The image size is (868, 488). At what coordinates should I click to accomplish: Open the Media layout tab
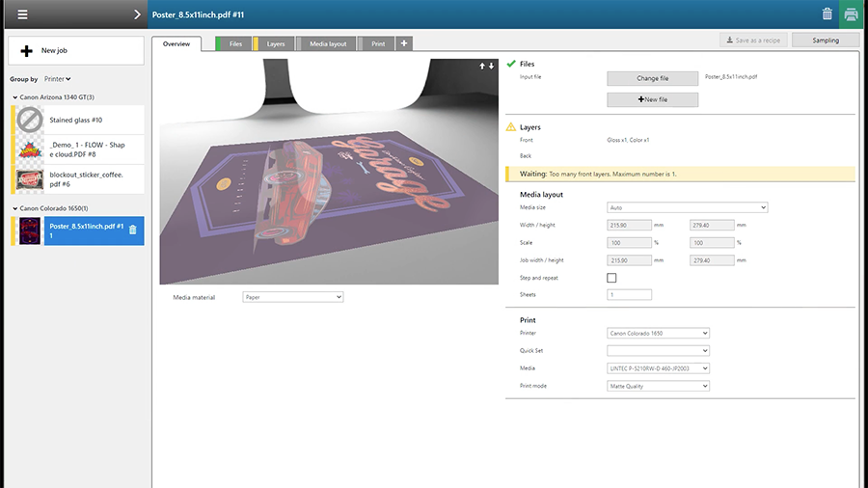click(x=328, y=43)
